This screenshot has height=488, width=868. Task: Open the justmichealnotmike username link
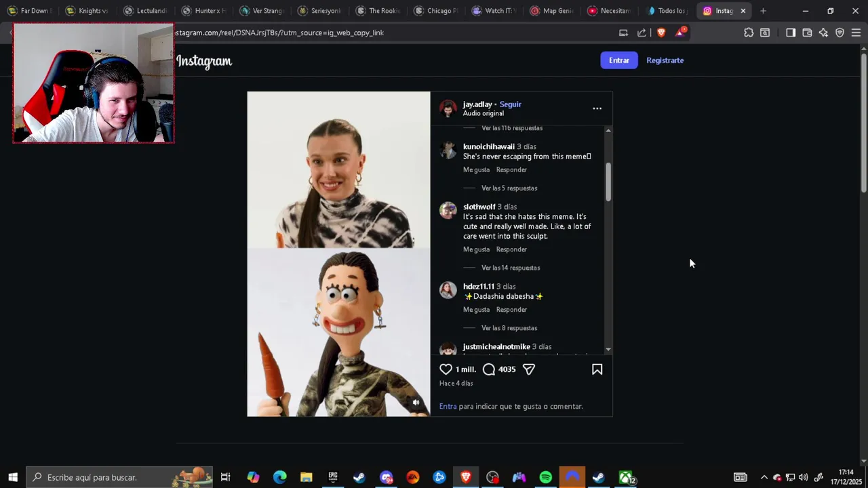496,347
